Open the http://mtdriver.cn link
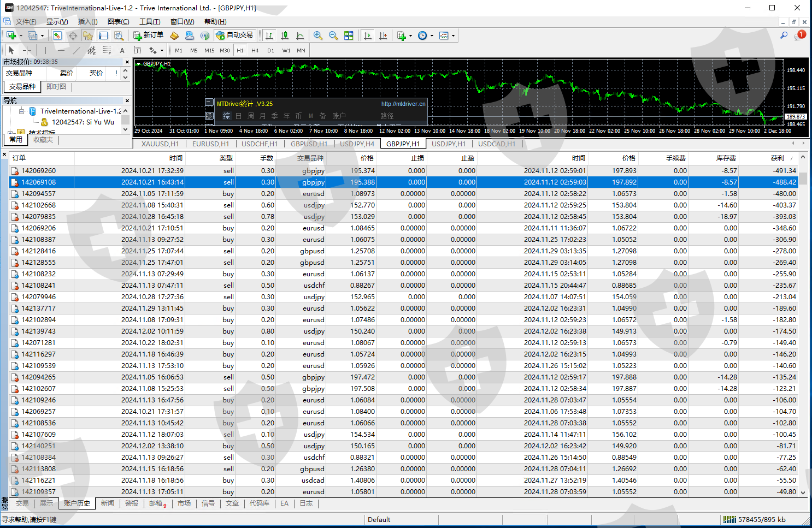This screenshot has height=528, width=812. click(x=403, y=104)
